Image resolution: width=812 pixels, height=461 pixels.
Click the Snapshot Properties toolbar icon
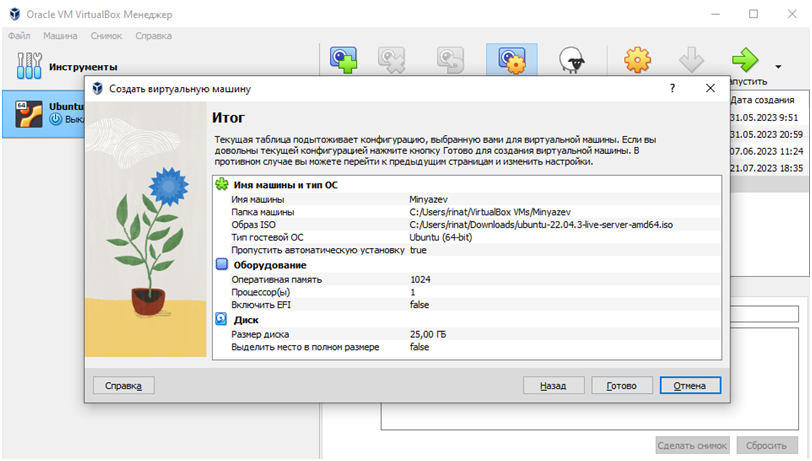512,60
